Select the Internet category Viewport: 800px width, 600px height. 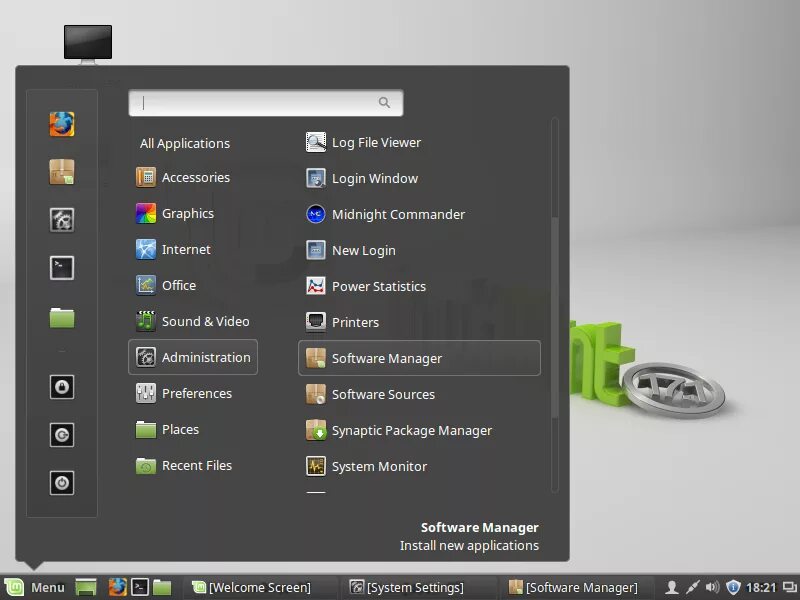[x=193, y=249]
